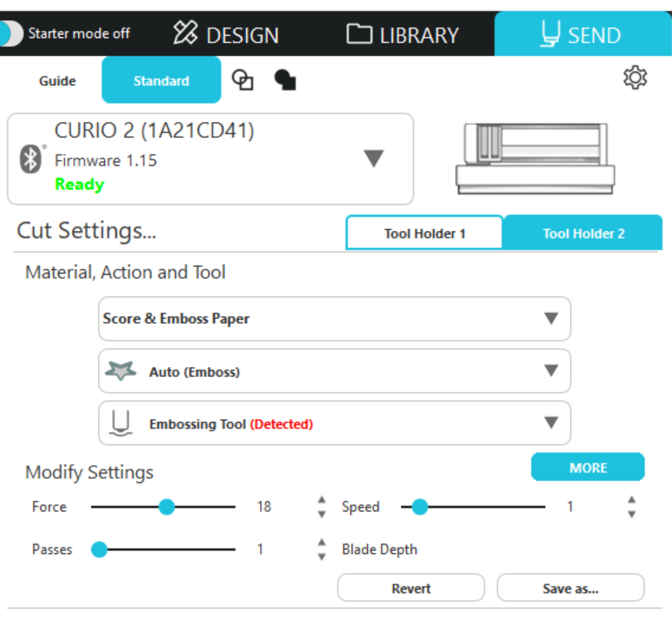Switch to Tool Holder 1
Viewport: 672px width, 617px height.
pyautogui.click(x=424, y=233)
